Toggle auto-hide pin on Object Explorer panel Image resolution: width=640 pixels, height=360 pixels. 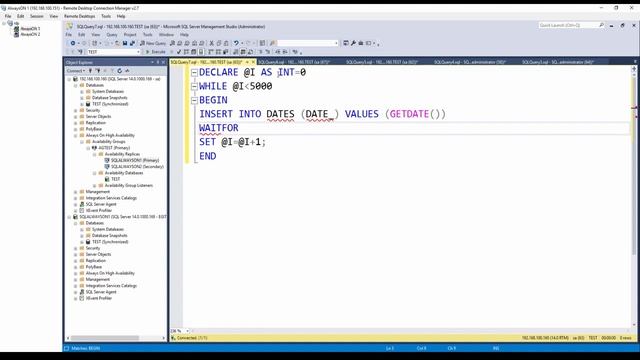point(158,62)
